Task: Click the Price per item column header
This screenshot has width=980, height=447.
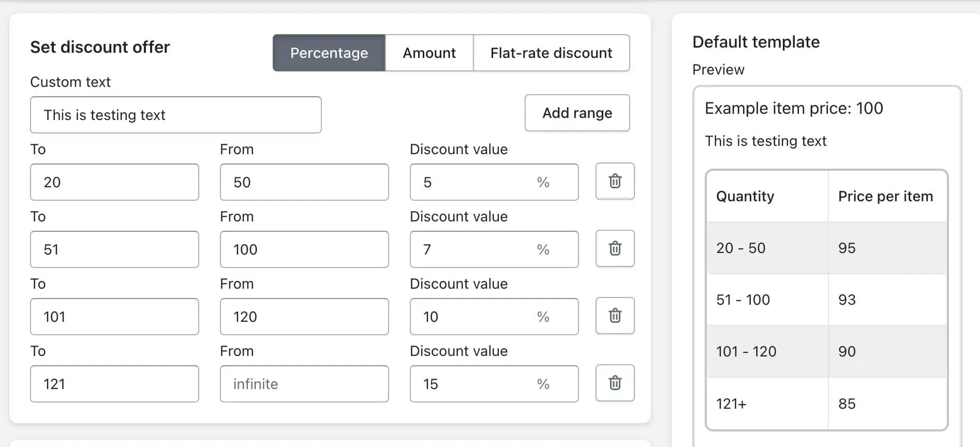Action: [x=887, y=197]
